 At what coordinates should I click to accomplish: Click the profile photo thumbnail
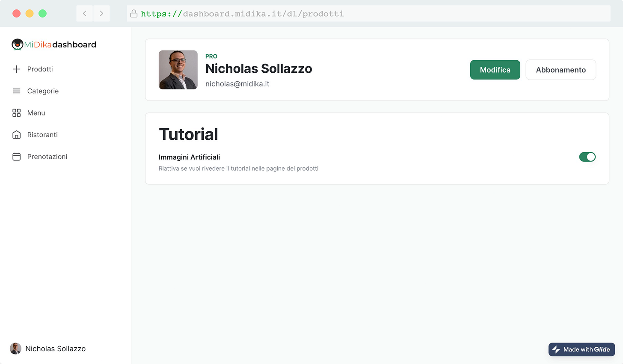point(178,70)
